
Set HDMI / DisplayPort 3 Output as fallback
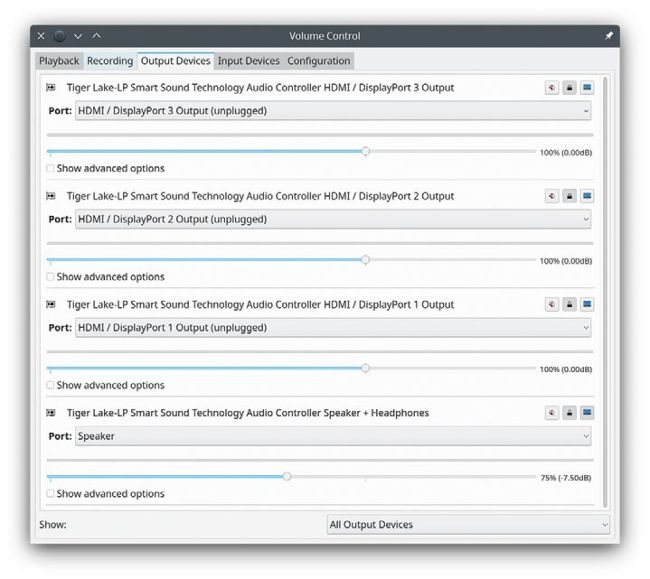(x=587, y=88)
